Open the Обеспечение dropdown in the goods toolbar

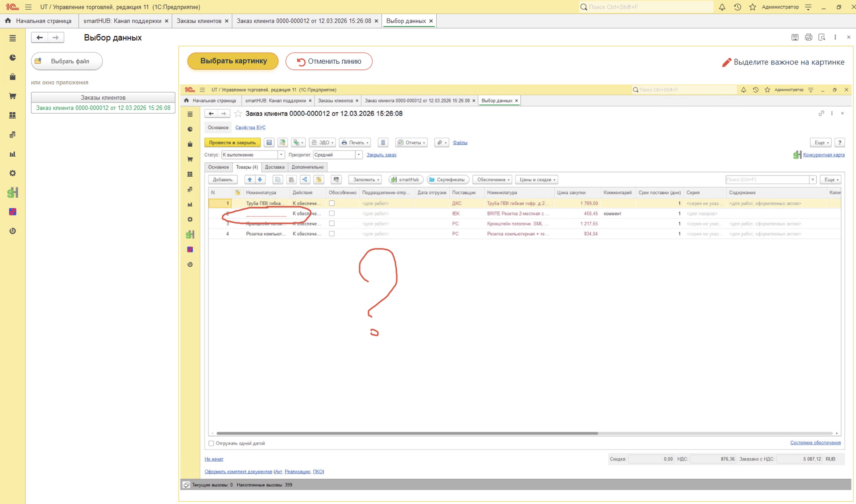pos(493,179)
